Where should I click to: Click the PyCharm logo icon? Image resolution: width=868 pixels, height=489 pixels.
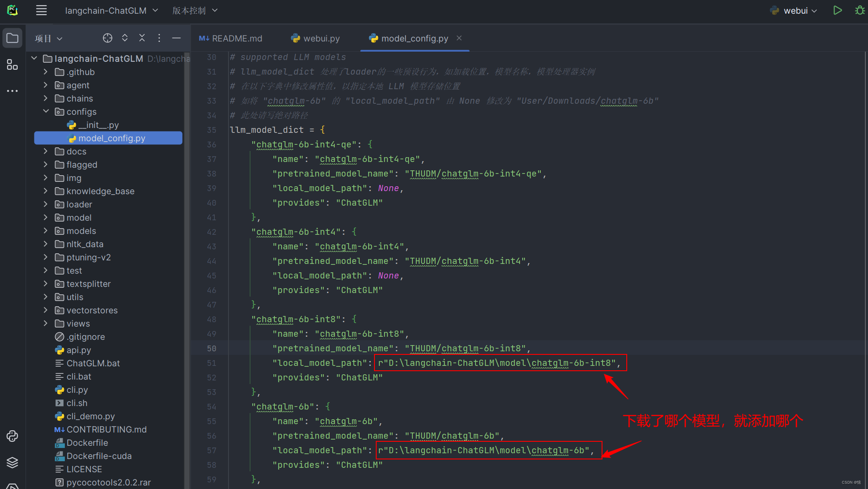[12, 10]
